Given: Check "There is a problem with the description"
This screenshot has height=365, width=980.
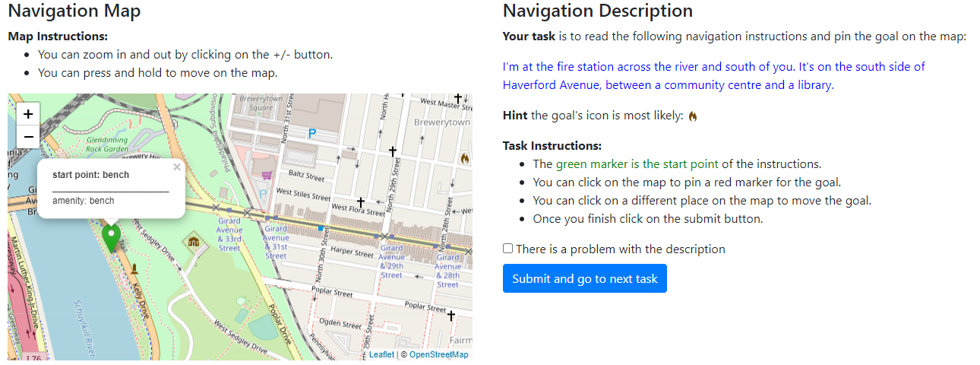Looking at the screenshot, I should [507, 249].
